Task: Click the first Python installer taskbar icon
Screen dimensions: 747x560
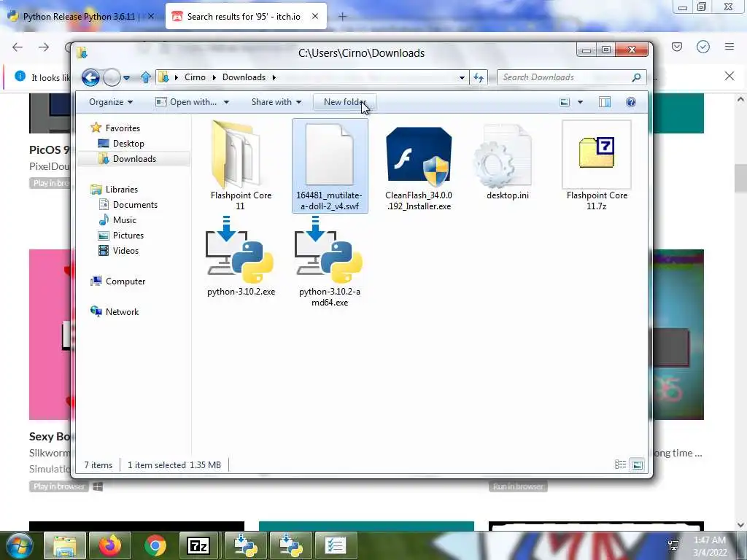Action: (245, 545)
